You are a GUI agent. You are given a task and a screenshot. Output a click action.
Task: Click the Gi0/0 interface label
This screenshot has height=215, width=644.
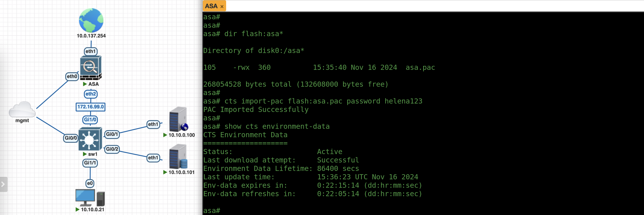(x=71, y=138)
